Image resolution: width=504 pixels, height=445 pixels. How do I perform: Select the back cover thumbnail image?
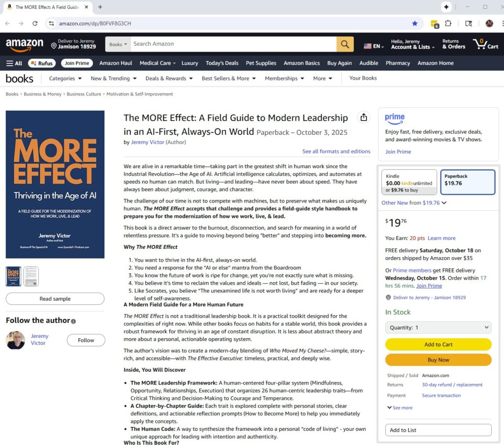[x=31, y=276]
